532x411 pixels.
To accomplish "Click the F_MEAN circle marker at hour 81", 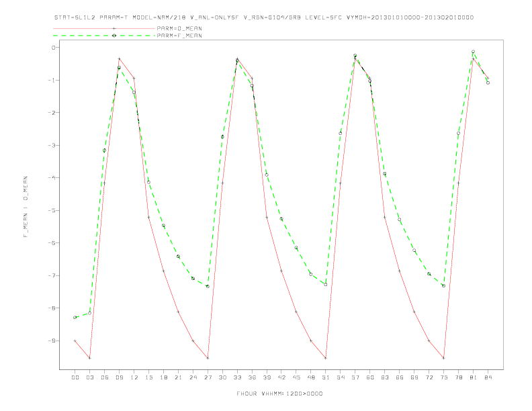I will [474, 52].
